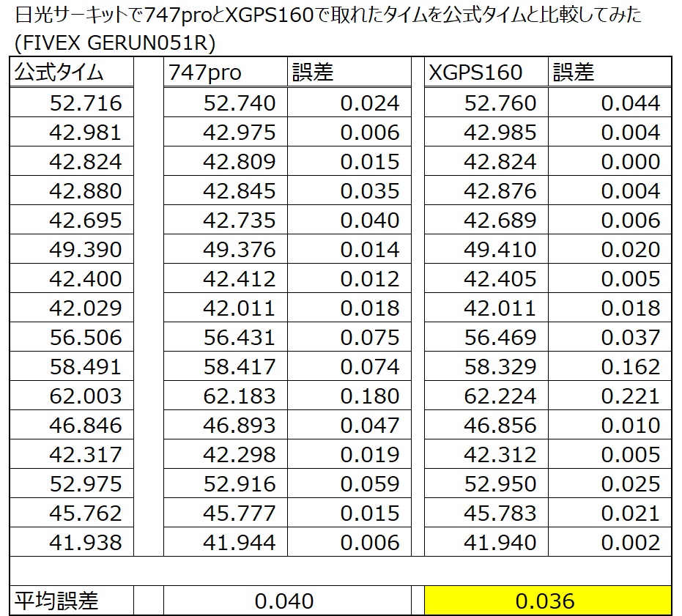Select the 誤差 header next to XGPS160
Image resolution: width=682 pixels, height=616 pixels.
(x=609, y=72)
